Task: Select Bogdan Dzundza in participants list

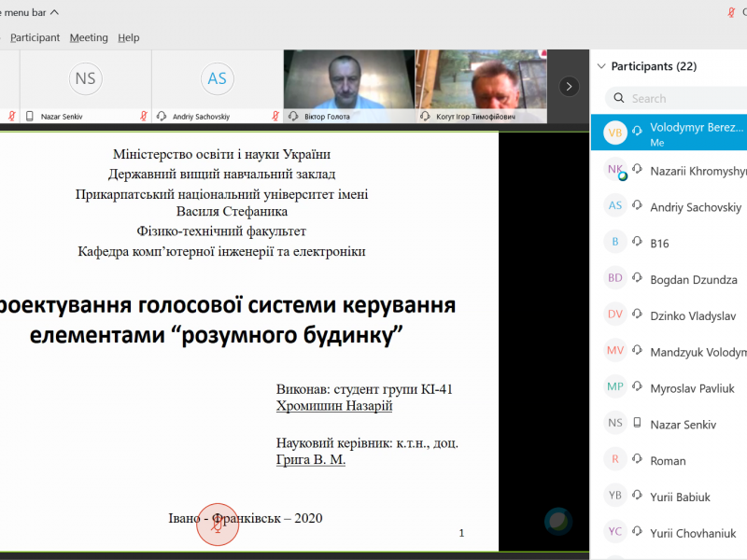Action: pos(693,280)
